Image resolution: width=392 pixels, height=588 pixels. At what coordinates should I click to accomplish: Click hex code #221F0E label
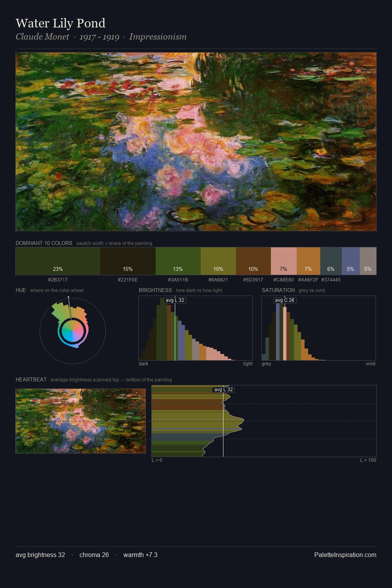[x=128, y=280]
